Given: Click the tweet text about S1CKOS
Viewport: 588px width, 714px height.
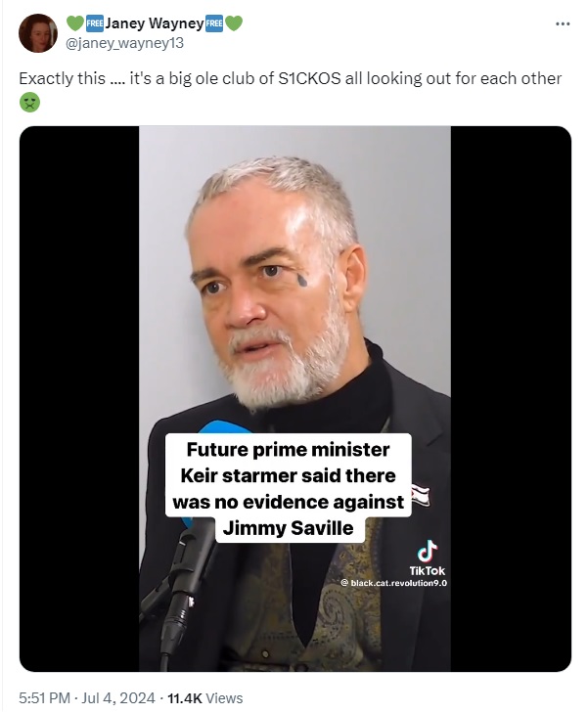Looking at the screenshot, I should point(291,78).
